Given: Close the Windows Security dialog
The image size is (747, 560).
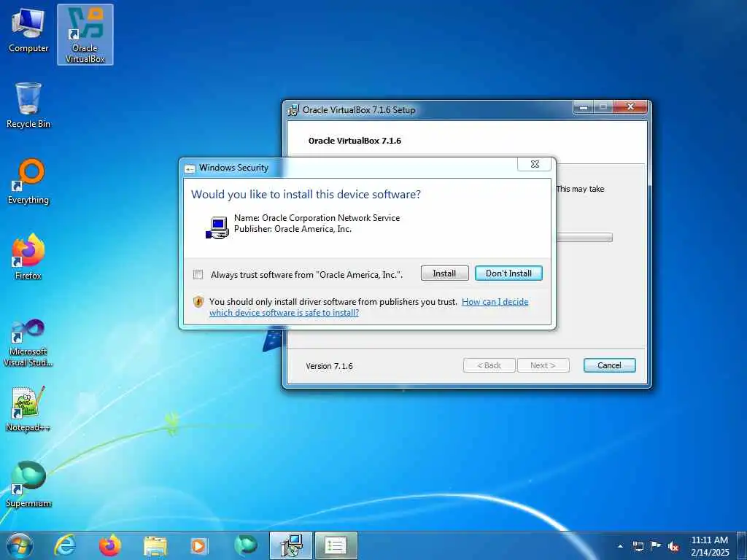Looking at the screenshot, I should [535, 164].
